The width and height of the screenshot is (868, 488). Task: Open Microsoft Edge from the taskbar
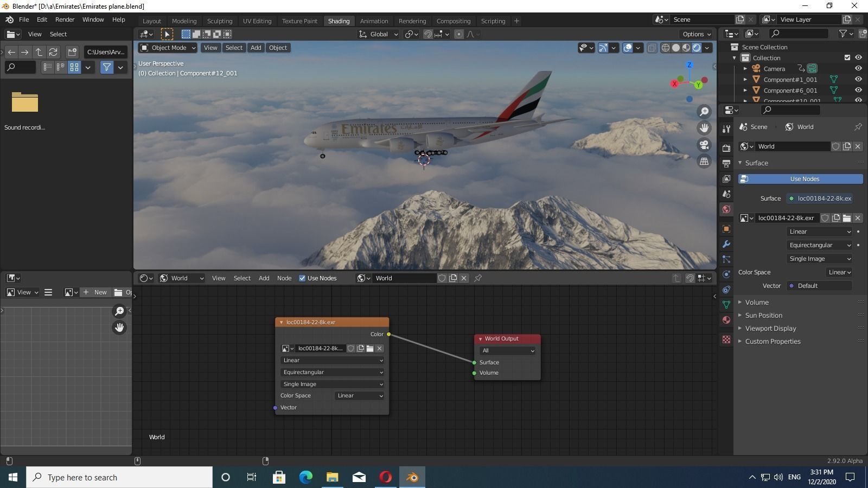(306, 477)
